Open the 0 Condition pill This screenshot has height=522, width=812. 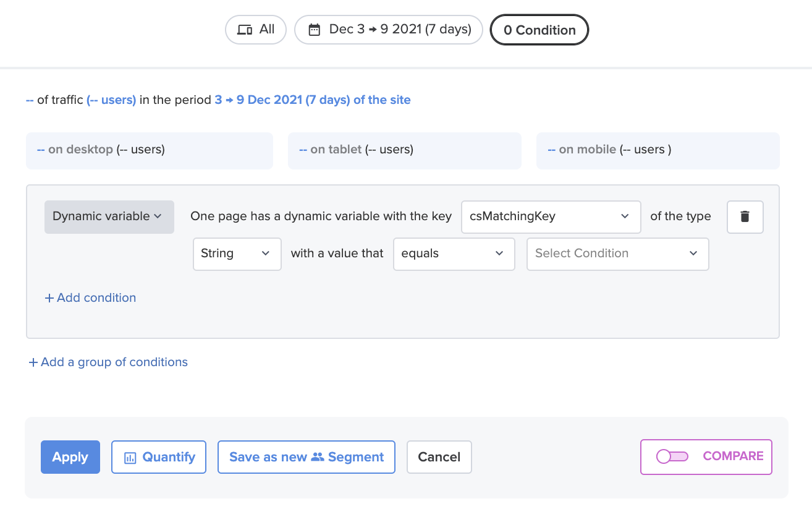pos(539,30)
